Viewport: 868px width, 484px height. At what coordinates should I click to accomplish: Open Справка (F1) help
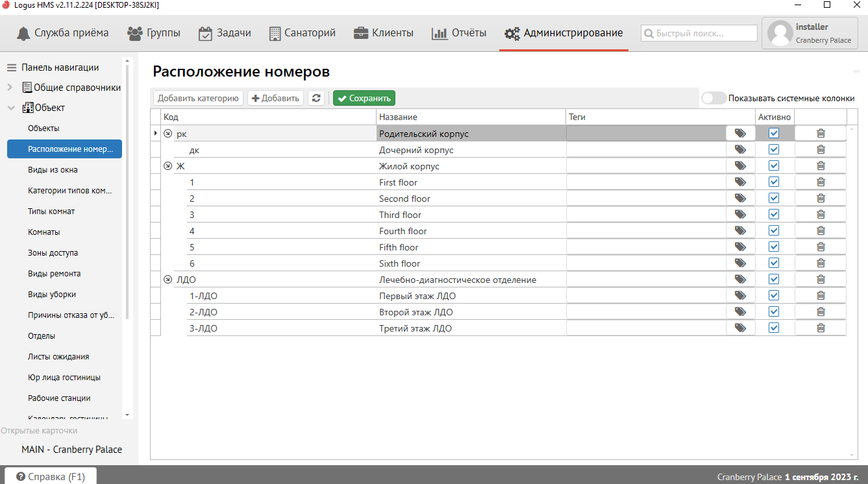pos(51,477)
